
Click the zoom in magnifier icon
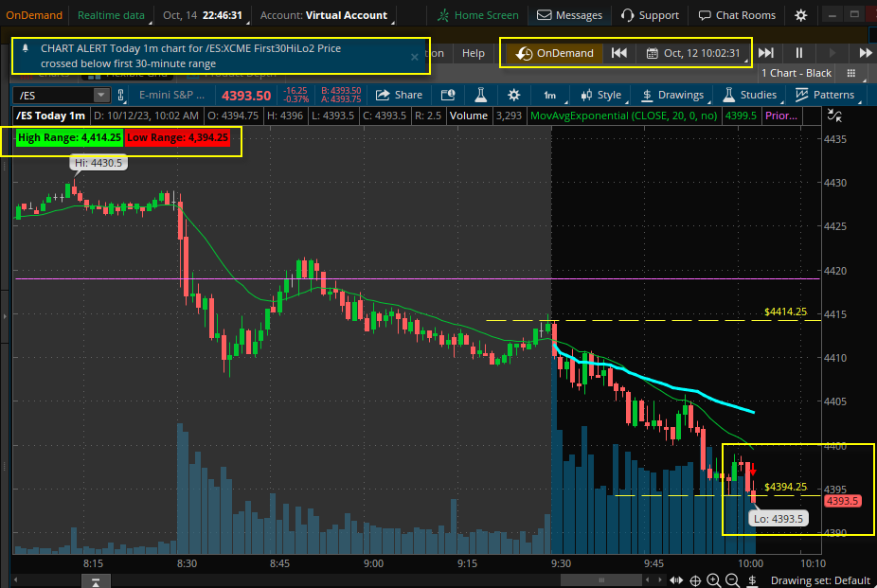tap(714, 580)
